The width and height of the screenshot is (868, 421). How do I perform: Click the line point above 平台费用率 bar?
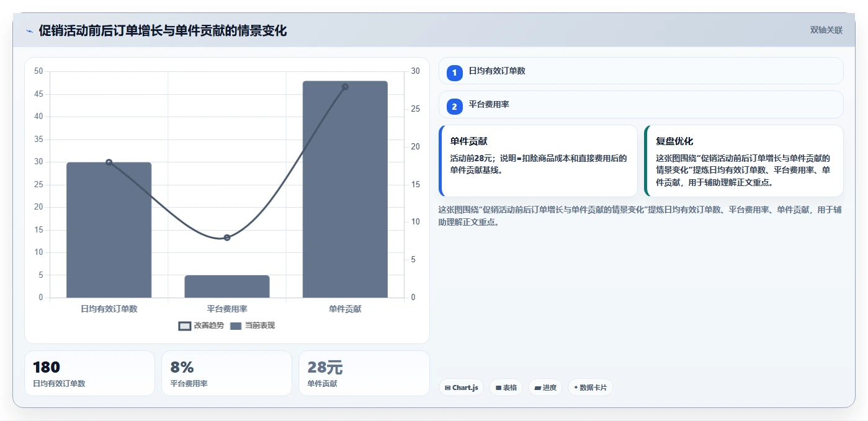[x=227, y=237]
